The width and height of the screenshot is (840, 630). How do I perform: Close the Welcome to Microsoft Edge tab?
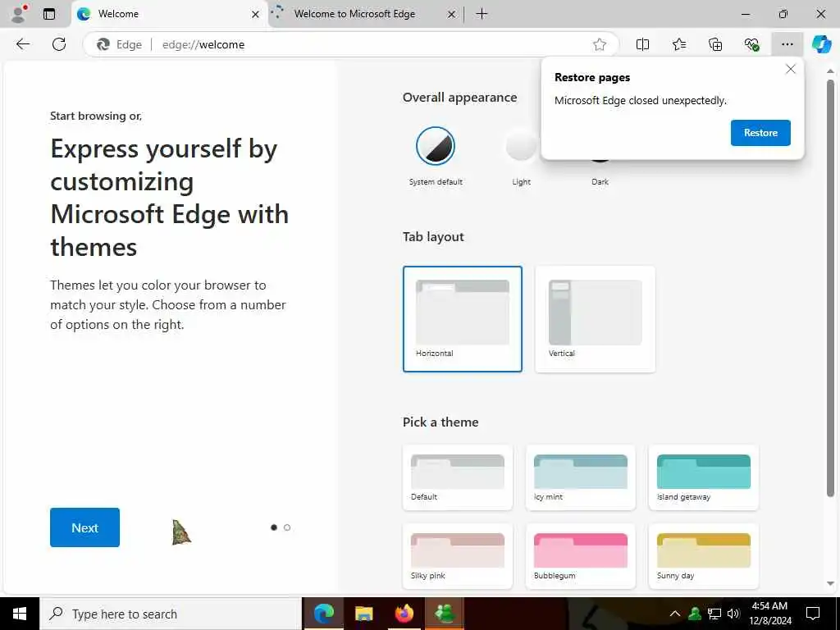452,15
